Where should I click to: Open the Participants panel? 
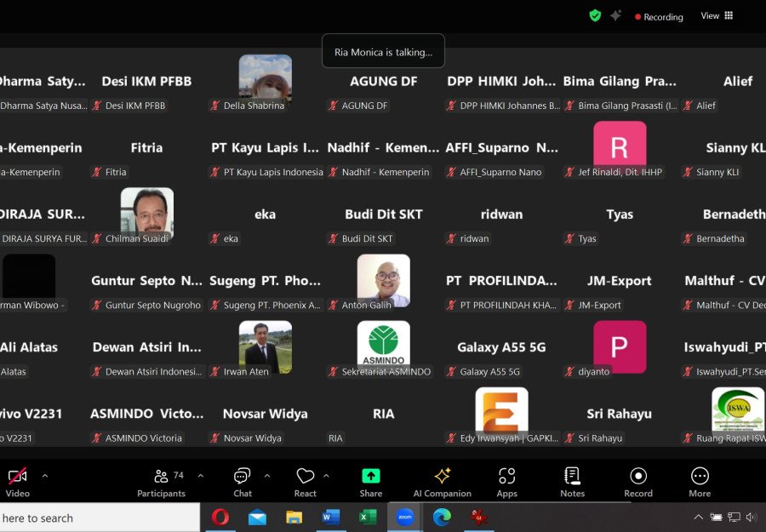[x=161, y=481]
